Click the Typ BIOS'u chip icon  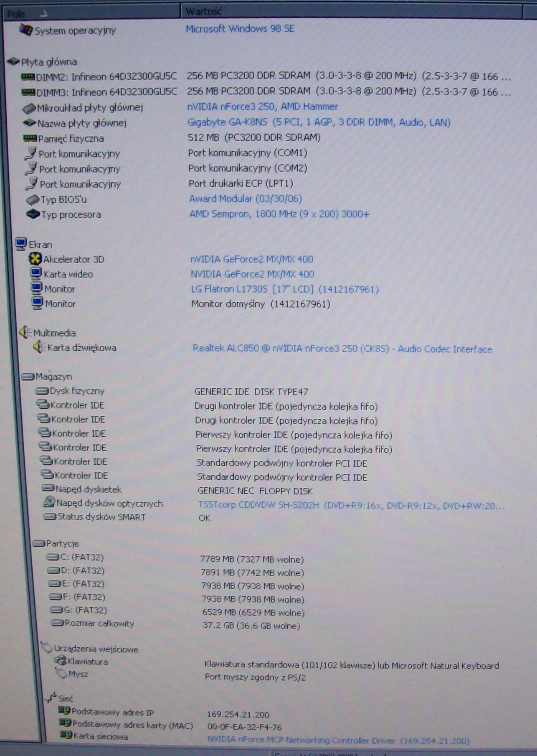[33, 200]
